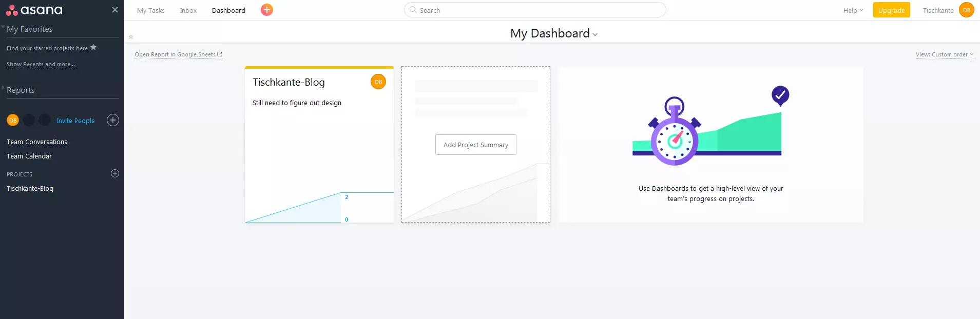
Task: Open the View: Custom order dropdown
Action: click(x=944, y=54)
